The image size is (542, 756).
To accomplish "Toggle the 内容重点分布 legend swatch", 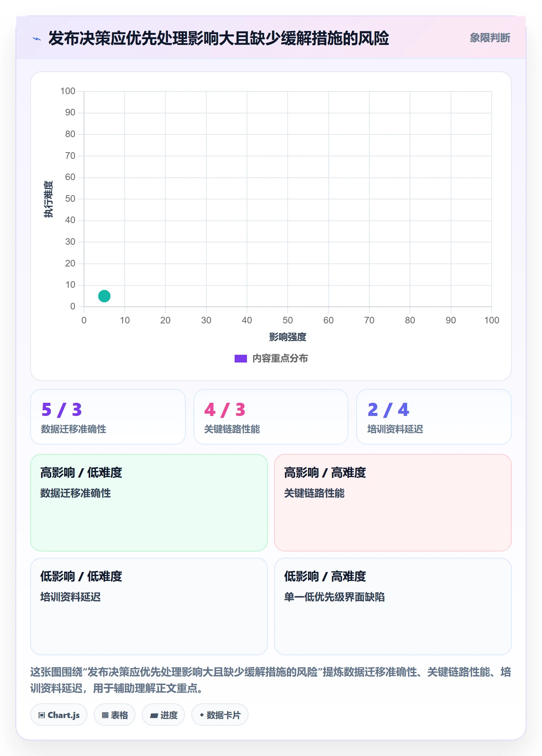I will [x=240, y=359].
